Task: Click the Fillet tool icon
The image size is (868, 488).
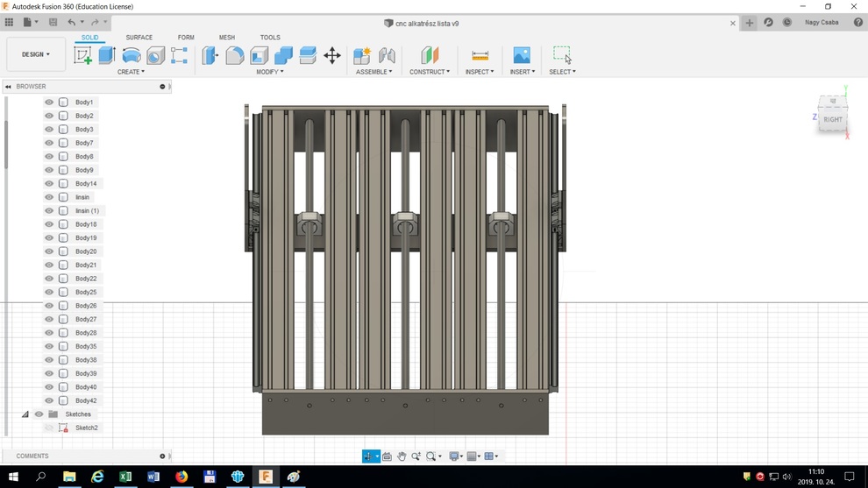Action: coord(235,55)
